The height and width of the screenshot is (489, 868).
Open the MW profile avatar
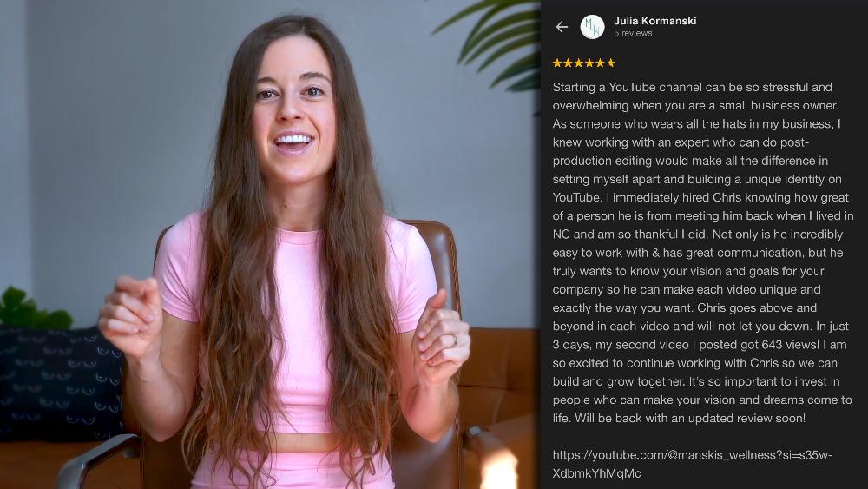(592, 27)
